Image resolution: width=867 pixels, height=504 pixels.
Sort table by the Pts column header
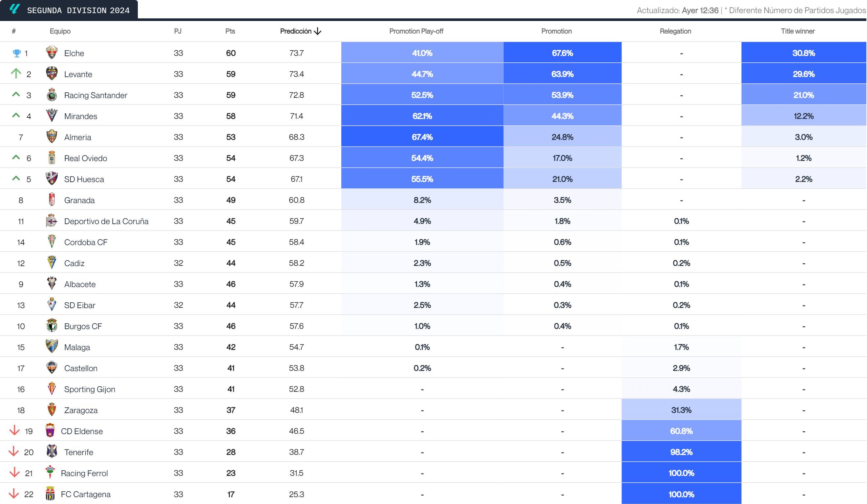click(x=229, y=31)
